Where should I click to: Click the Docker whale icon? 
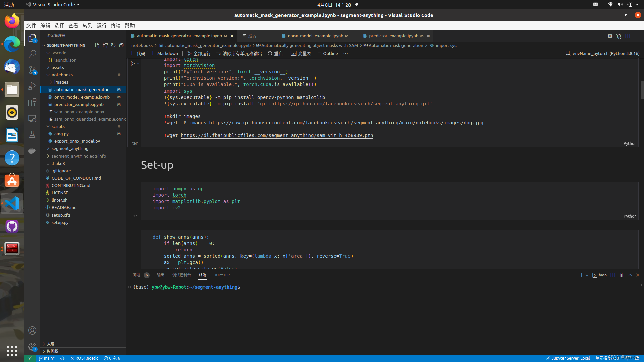(32, 150)
